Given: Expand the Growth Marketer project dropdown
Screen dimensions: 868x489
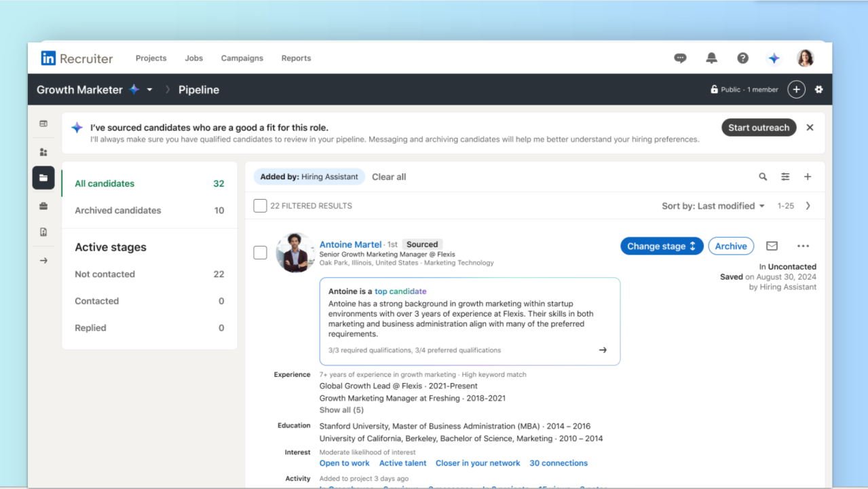Looking at the screenshot, I should coord(150,90).
